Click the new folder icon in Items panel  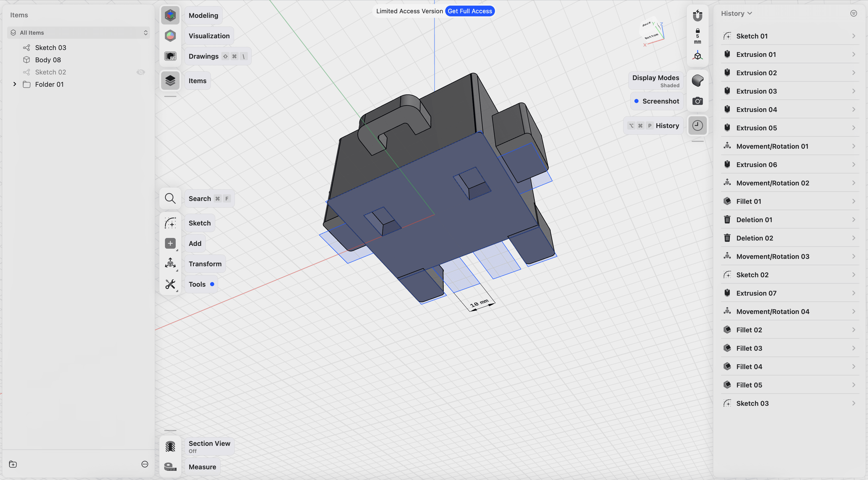pyautogui.click(x=13, y=464)
